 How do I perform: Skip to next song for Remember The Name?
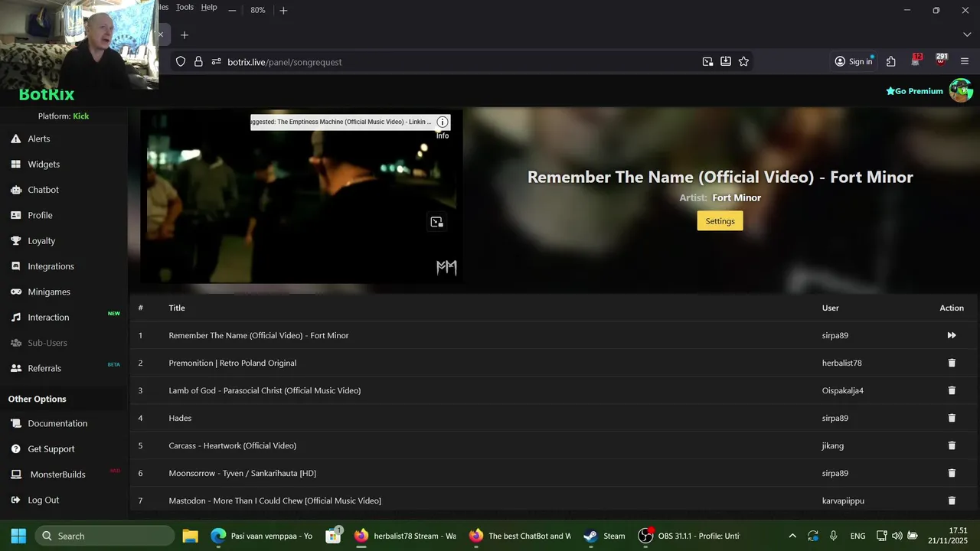pyautogui.click(x=952, y=335)
